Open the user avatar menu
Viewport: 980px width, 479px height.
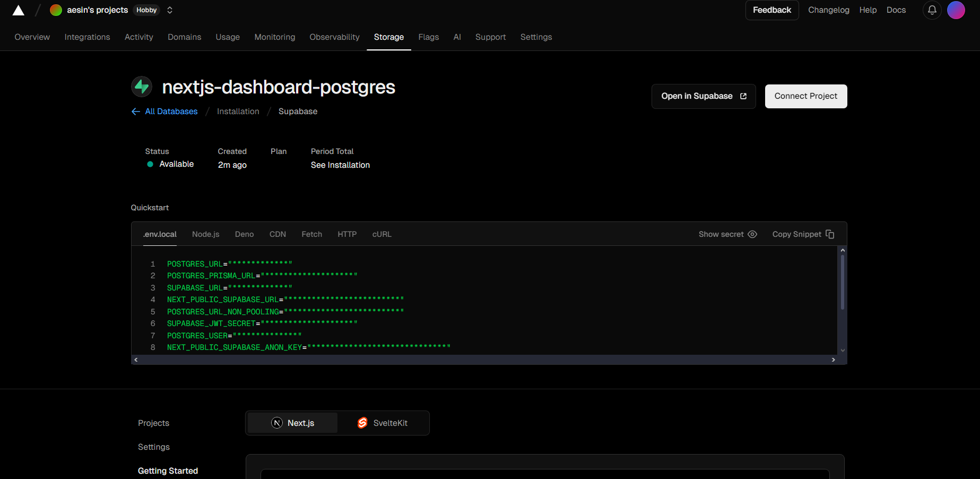click(x=956, y=10)
